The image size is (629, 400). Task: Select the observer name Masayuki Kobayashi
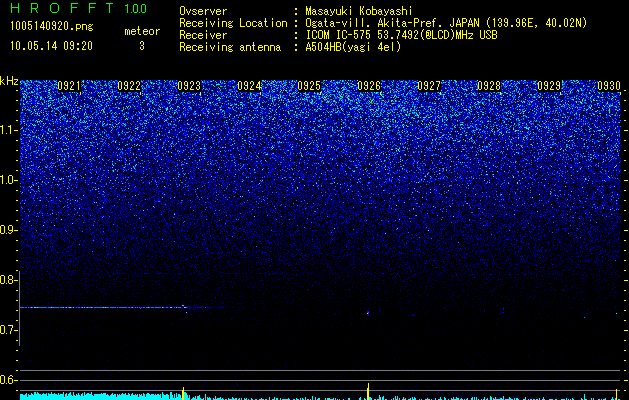click(x=359, y=11)
